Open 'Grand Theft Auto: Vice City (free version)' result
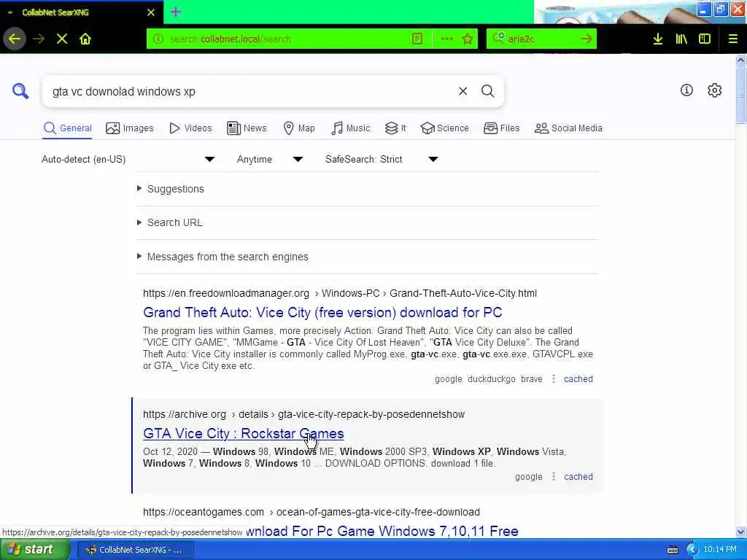The height and width of the screenshot is (560, 747). (x=322, y=312)
